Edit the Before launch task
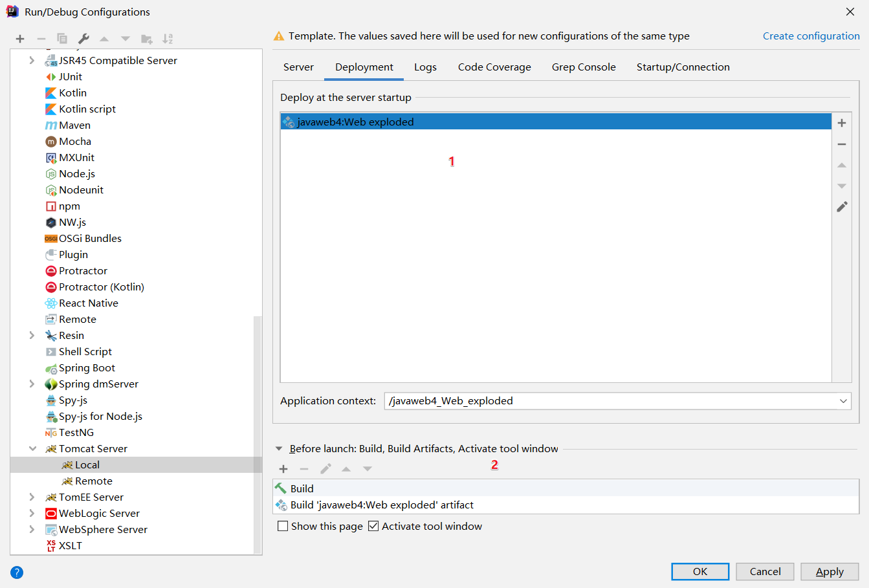The width and height of the screenshot is (869, 588). [x=325, y=468]
